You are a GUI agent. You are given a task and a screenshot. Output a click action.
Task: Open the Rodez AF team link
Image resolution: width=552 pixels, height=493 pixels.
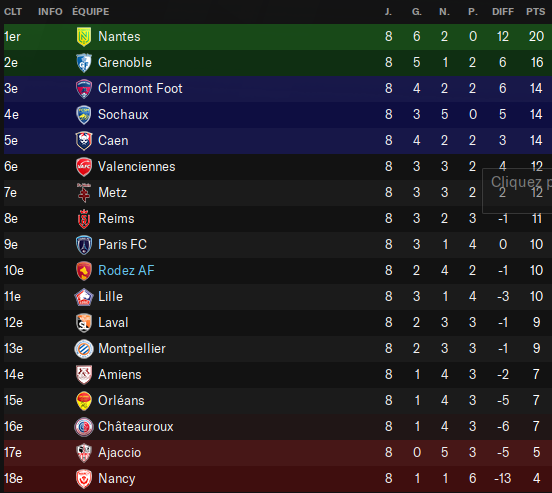[126, 270]
